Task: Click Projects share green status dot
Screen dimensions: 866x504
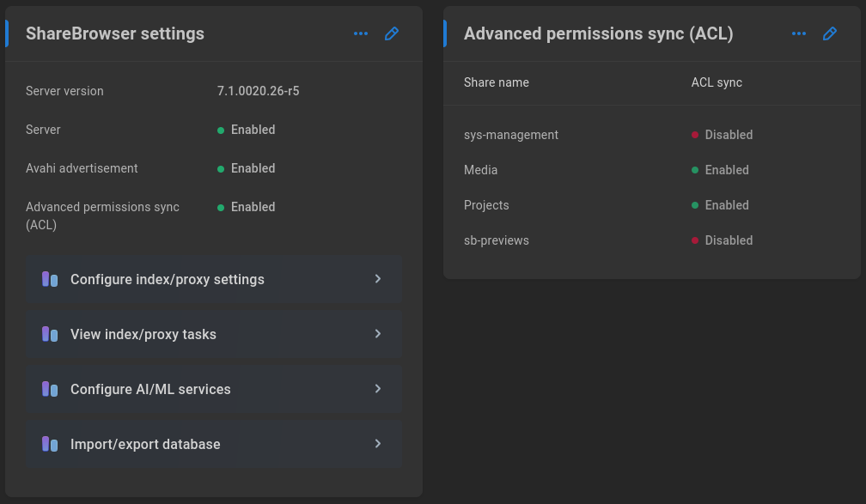Action: click(x=695, y=205)
